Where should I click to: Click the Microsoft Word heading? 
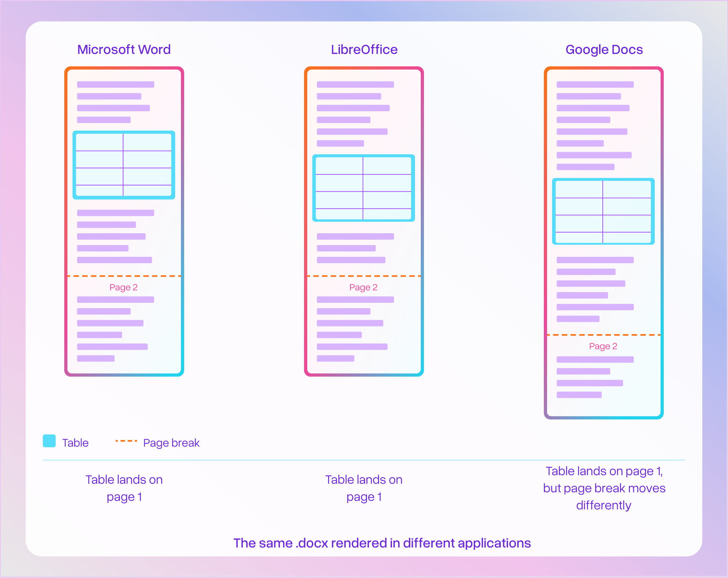tap(124, 50)
